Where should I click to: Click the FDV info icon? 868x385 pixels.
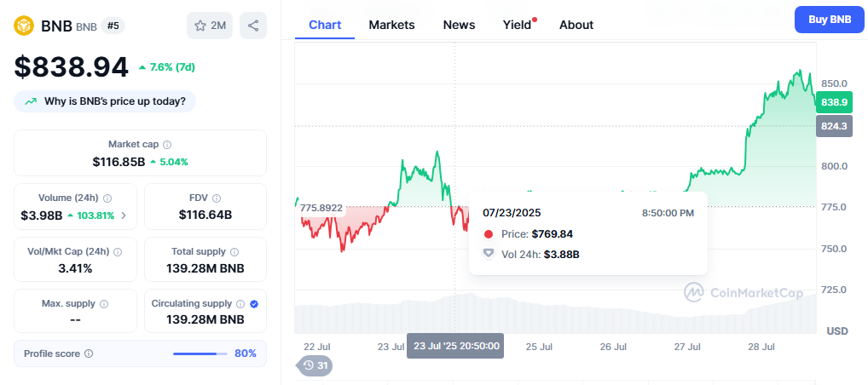click(217, 198)
